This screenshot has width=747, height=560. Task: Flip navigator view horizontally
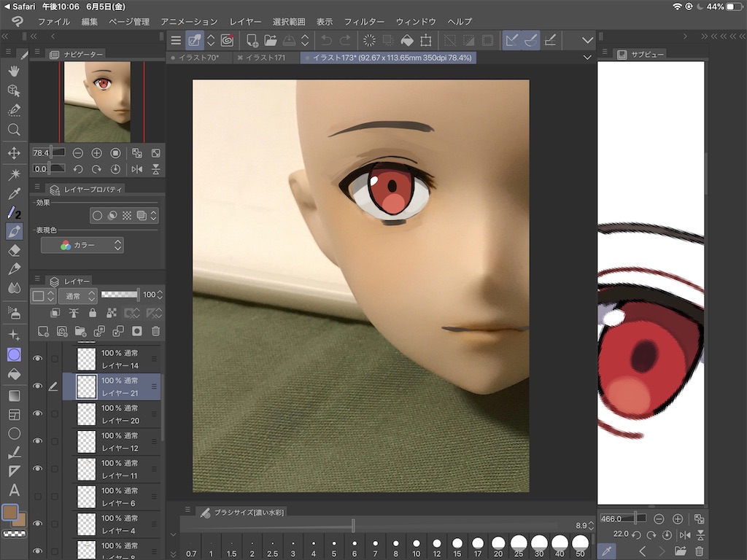point(136,169)
